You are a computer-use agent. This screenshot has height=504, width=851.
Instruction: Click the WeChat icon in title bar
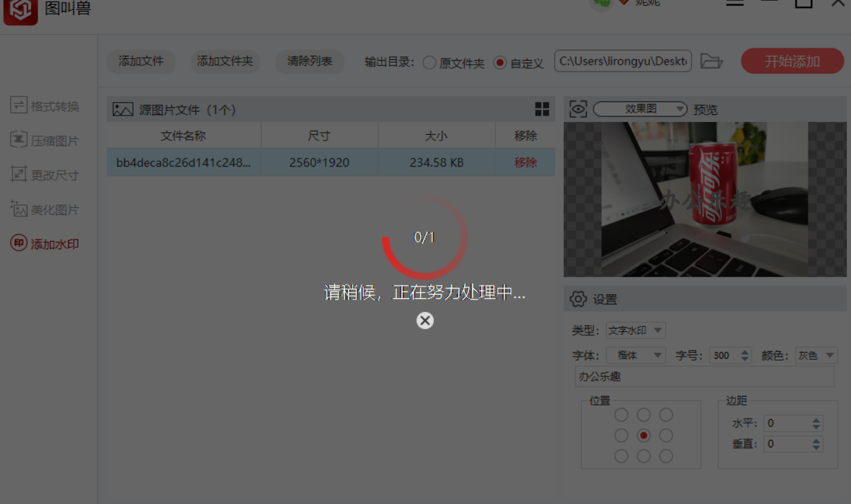pyautogui.click(x=602, y=3)
